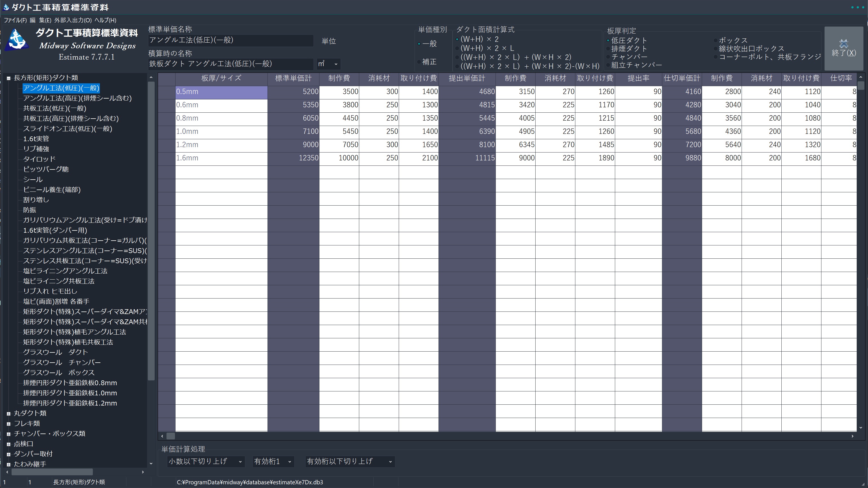Collapse the 長方形(矩形)ダクト類 tree node
The height and width of the screenshot is (488, 868).
pos(9,78)
